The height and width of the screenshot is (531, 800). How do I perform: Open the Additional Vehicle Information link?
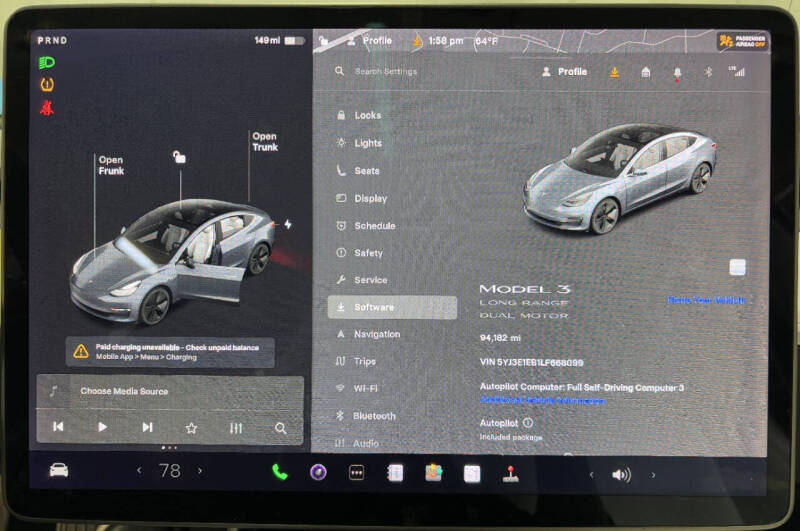click(x=542, y=400)
